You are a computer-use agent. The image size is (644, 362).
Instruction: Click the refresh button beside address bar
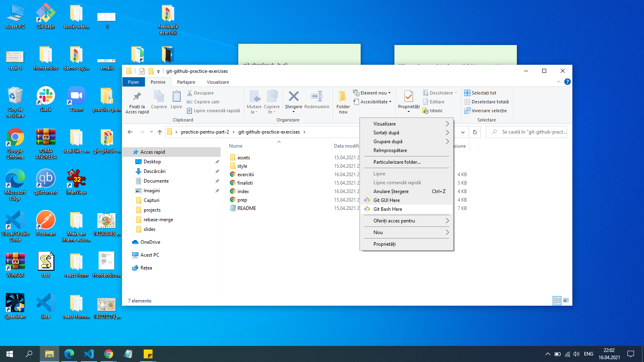coord(475,132)
